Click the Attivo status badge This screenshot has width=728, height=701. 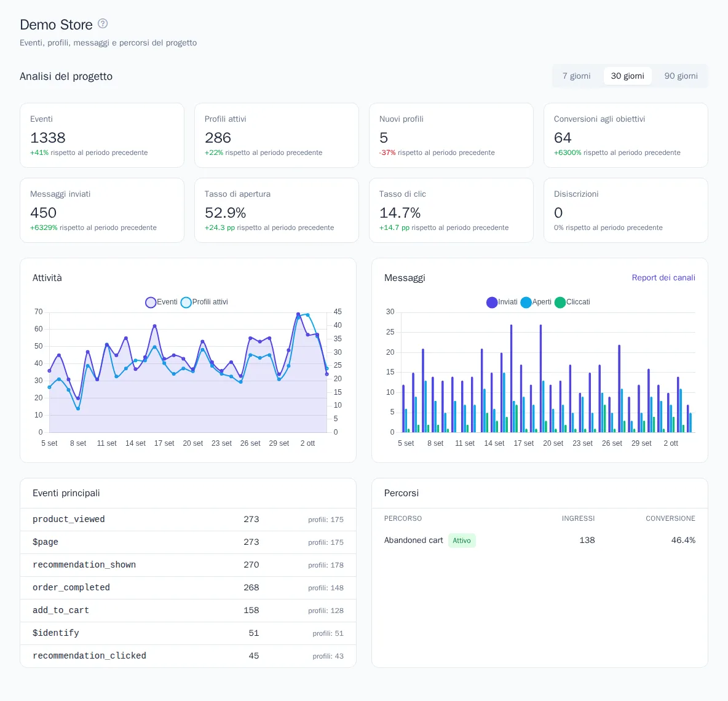(462, 541)
